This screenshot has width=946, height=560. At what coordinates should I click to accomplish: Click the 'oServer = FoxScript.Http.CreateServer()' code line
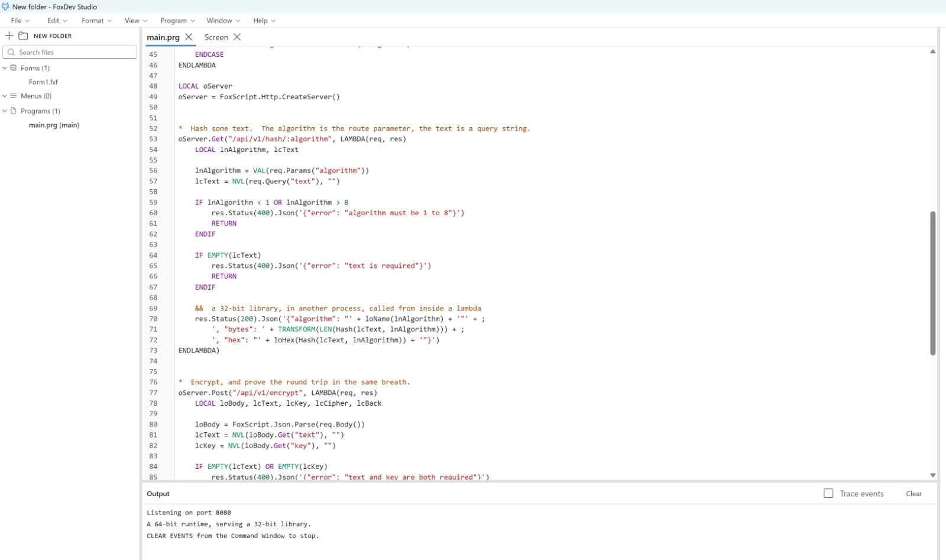coord(259,97)
